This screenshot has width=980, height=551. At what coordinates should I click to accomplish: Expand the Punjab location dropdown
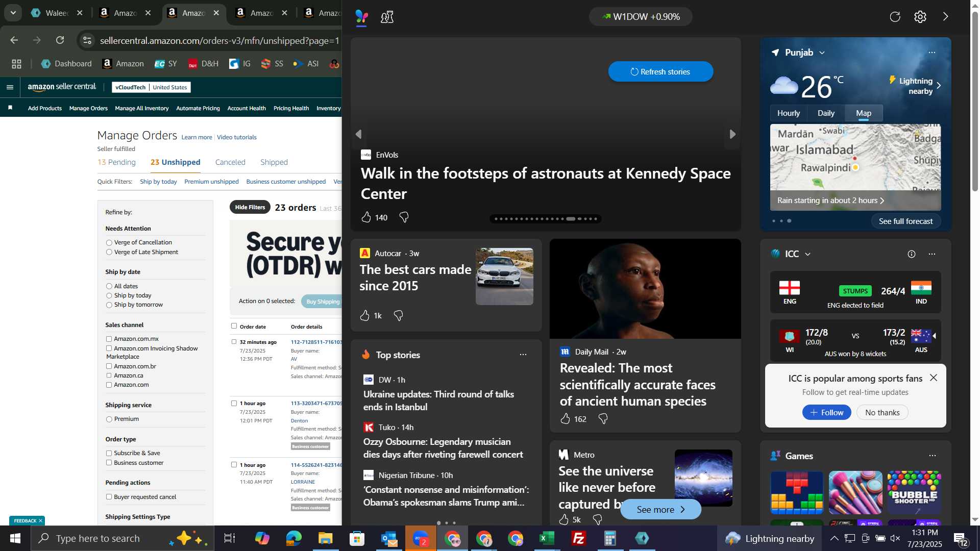point(822,53)
